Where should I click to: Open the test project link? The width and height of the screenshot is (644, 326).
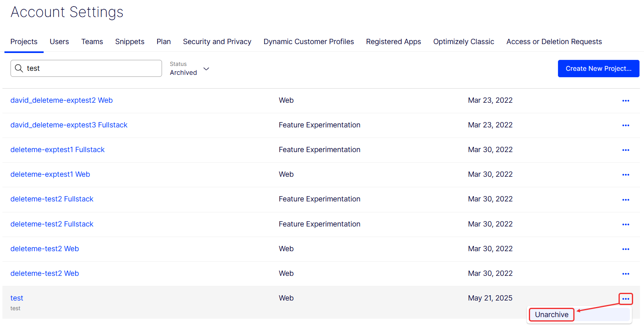click(17, 298)
